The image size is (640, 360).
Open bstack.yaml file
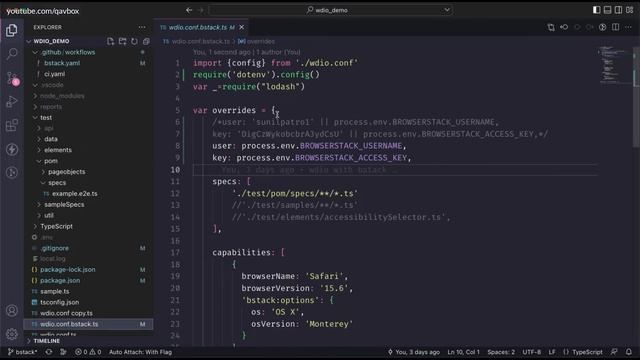[x=62, y=63]
